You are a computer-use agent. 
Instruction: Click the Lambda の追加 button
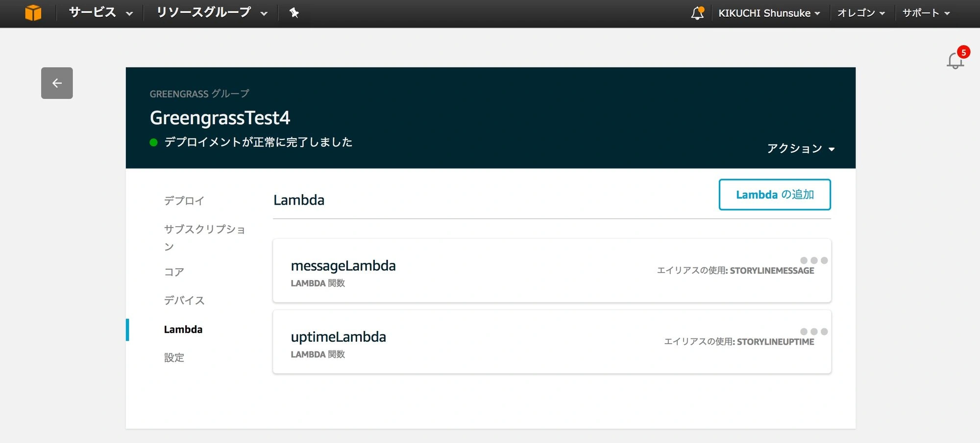pos(775,195)
